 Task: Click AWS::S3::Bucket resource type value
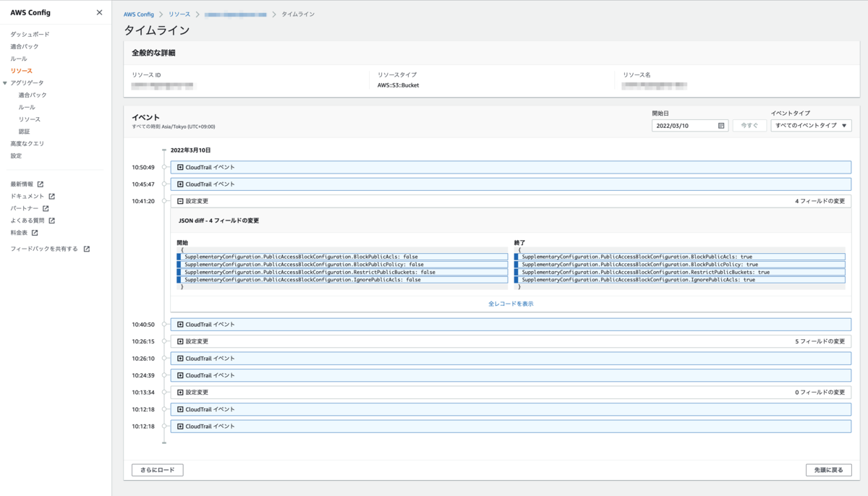coord(398,85)
